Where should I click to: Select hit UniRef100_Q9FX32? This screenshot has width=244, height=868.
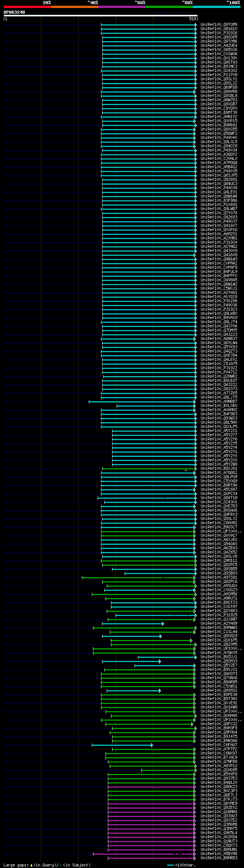coord(219,724)
